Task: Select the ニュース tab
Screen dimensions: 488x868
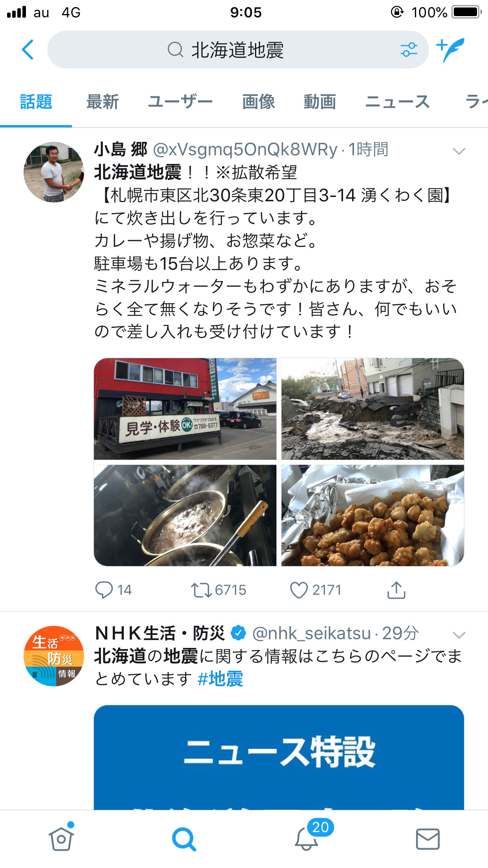Action: pos(397,102)
